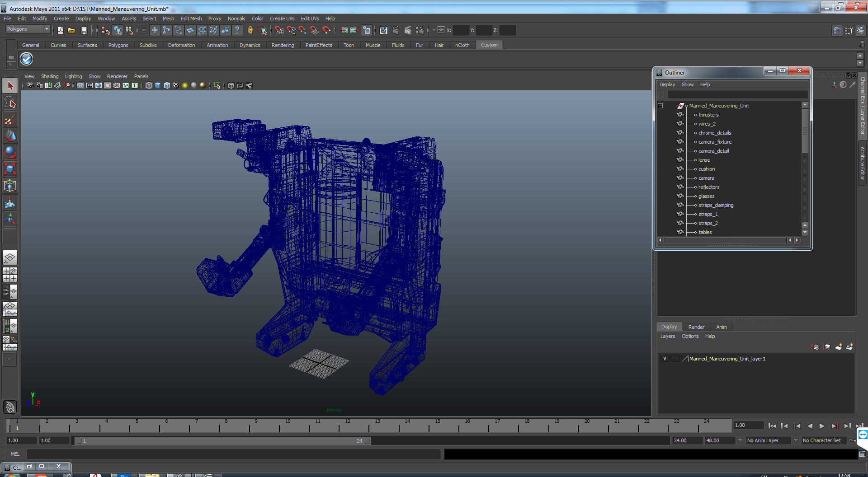Toggle film gate display
The height and width of the screenshot is (477, 868).
(90, 85)
